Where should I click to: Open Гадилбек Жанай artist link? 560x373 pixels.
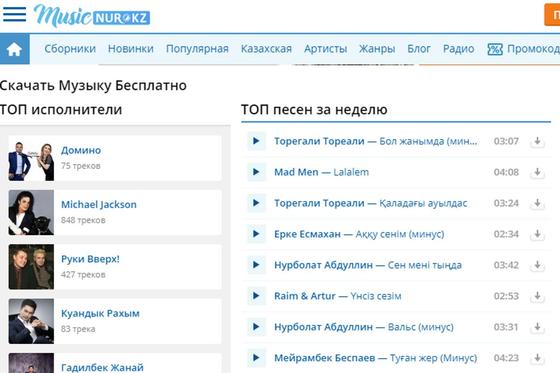tap(102, 367)
